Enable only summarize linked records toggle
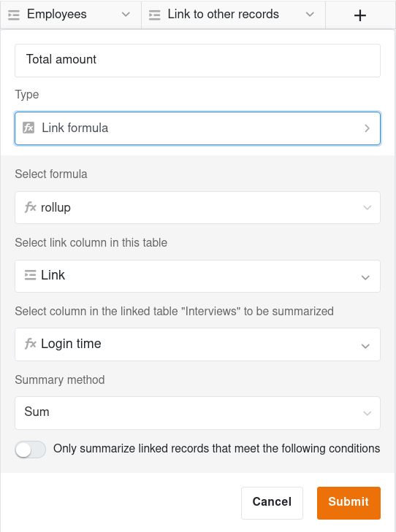 pyautogui.click(x=30, y=450)
